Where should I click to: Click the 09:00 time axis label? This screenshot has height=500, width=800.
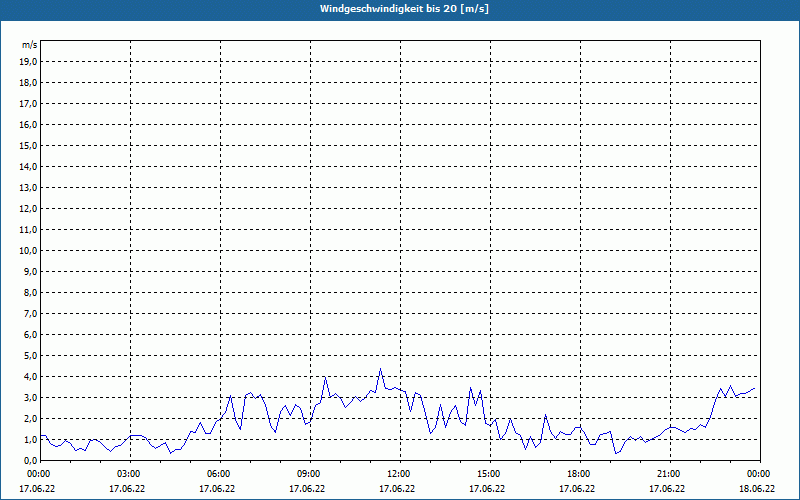click(x=308, y=474)
